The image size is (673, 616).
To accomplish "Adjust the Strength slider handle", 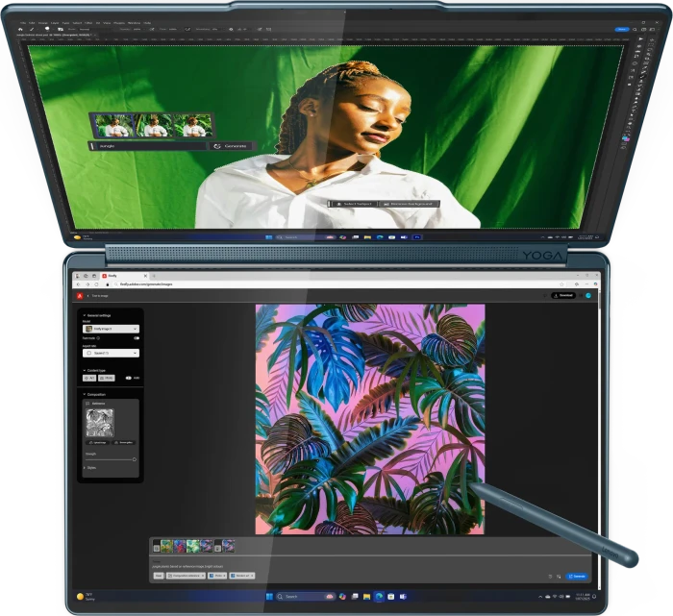I will (x=135, y=459).
